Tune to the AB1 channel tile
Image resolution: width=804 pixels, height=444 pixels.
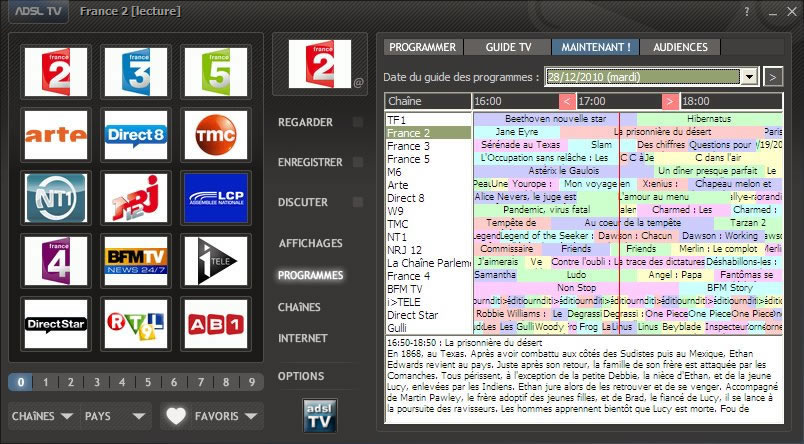pos(216,324)
